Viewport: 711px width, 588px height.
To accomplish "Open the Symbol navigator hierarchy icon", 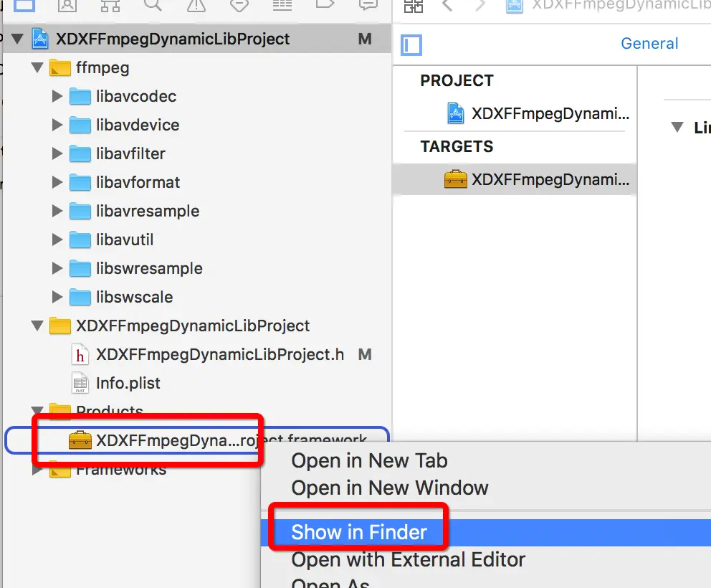I will [x=110, y=6].
